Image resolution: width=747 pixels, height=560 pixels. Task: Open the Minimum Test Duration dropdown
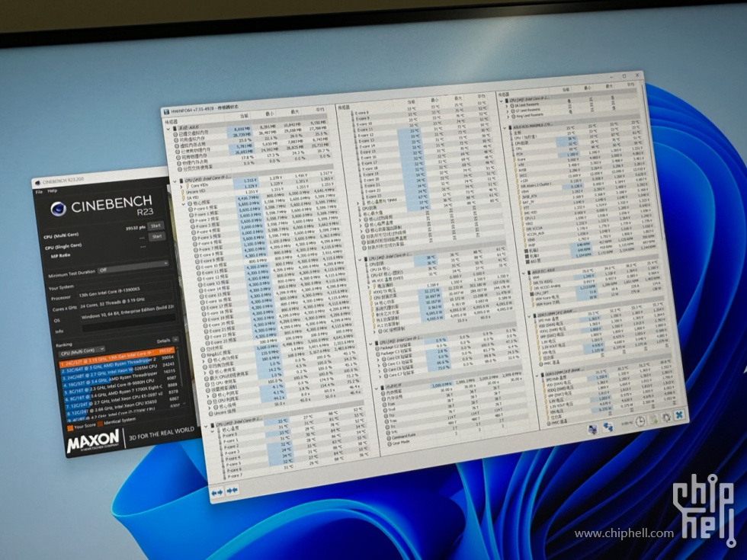133,266
